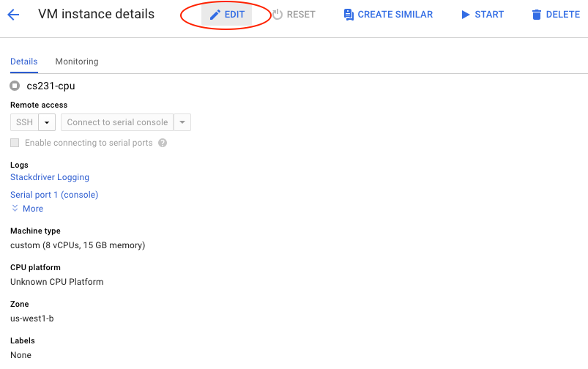
Task: Open the SSH options dropdown arrow
Action: [47, 122]
